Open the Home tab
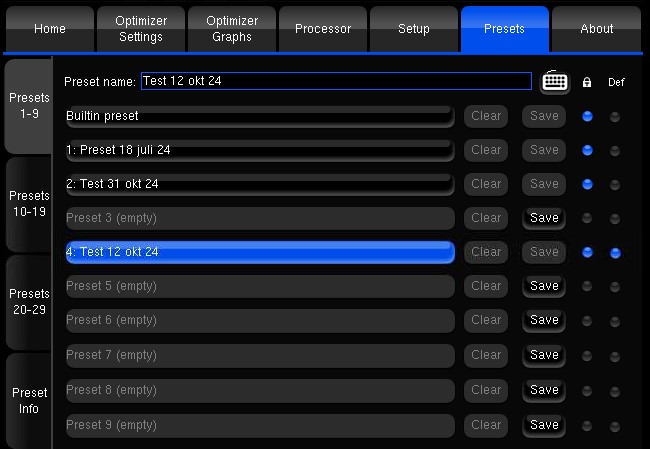This screenshot has width=650, height=449. [50, 29]
